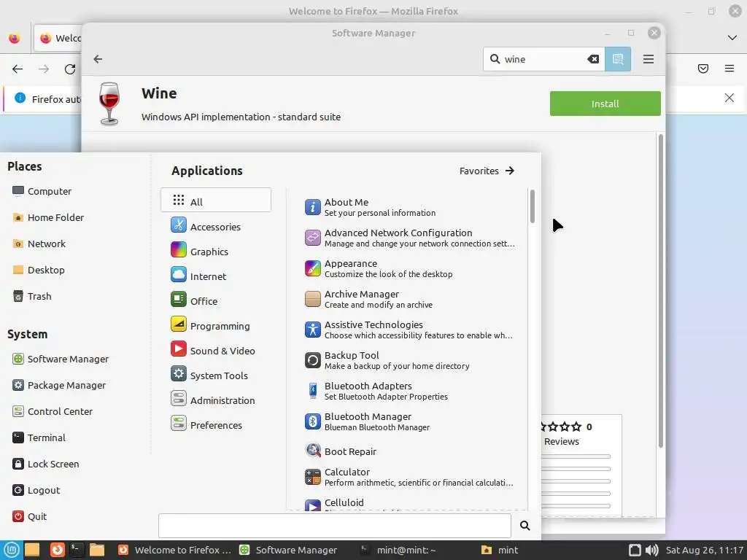Open Network in Places
The image size is (747, 560).
tap(39, 244)
